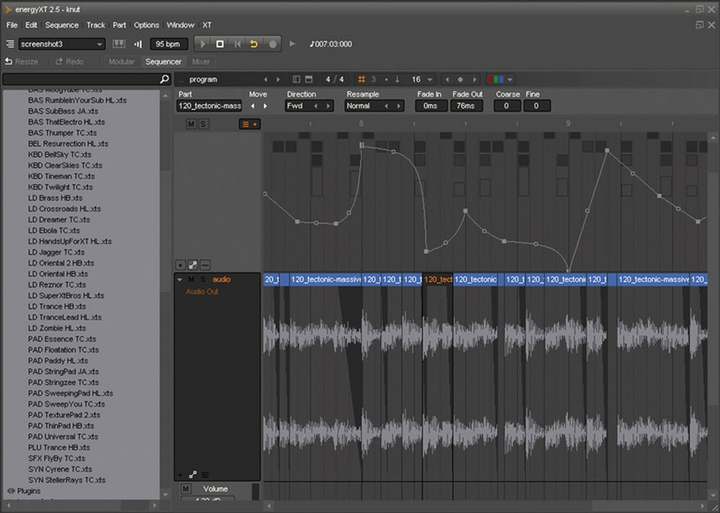Rewind to start using transport button

[237, 44]
